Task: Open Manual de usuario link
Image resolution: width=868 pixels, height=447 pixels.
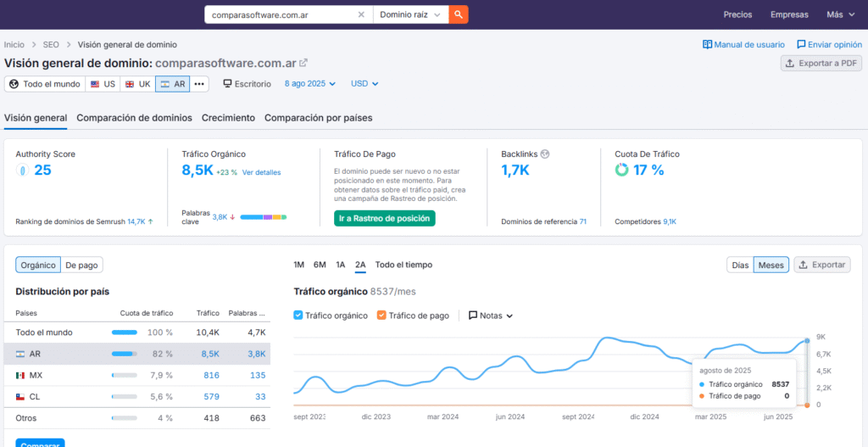Action: point(743,45)
